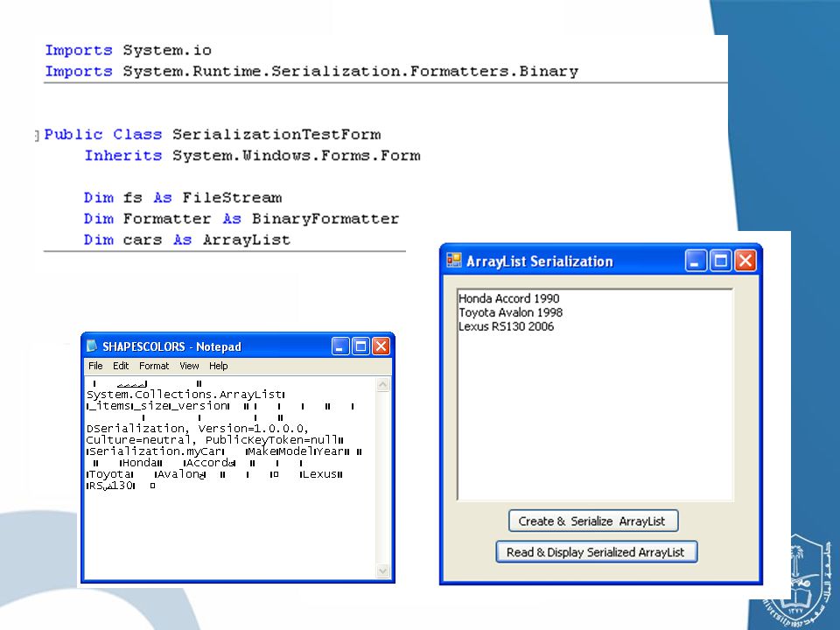Open the File menu in Notepad
Screen dimensions: 840x630
pos(95,366)
